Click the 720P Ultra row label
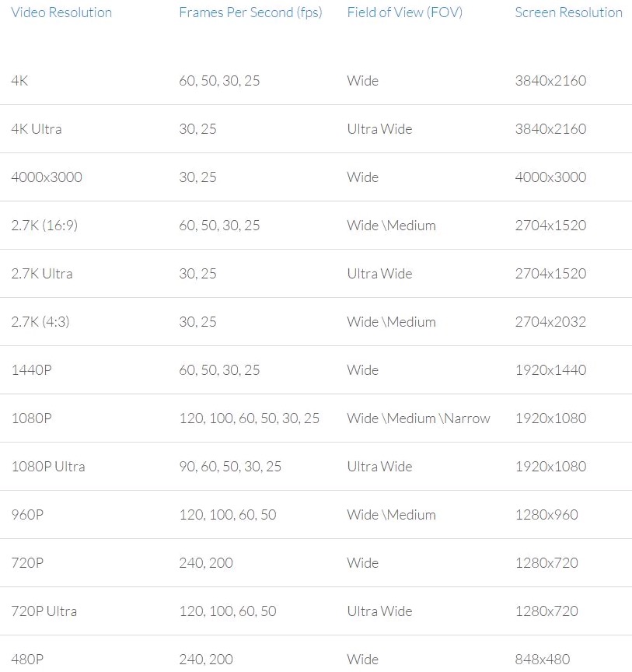This screenshot has width=632, height=672. point(44,611)
